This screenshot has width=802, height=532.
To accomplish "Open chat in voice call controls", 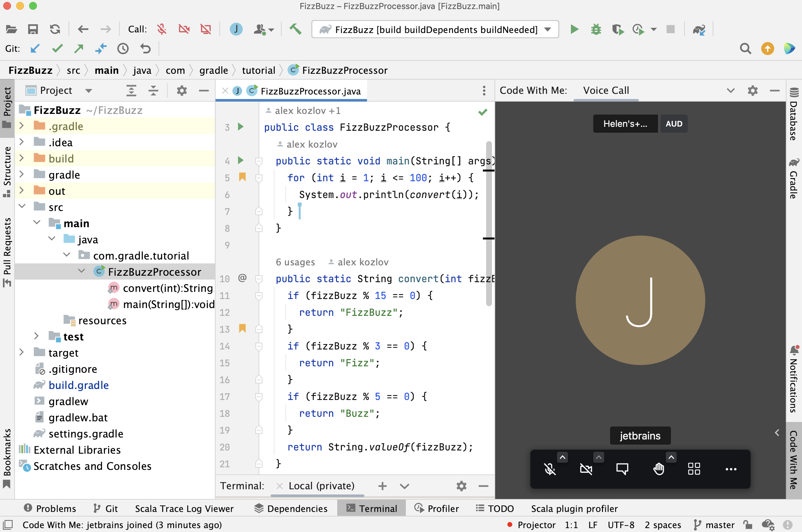I will [x=622, y=469].
